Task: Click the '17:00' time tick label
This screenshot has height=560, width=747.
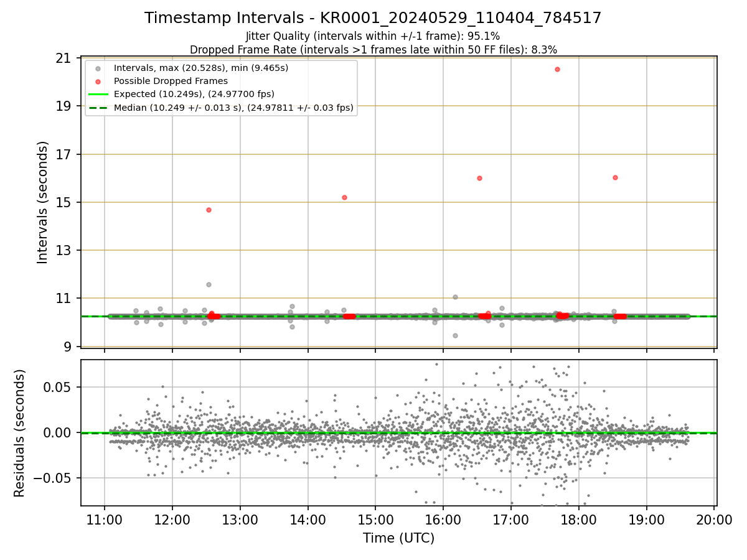Action: [x=511, y=520]
